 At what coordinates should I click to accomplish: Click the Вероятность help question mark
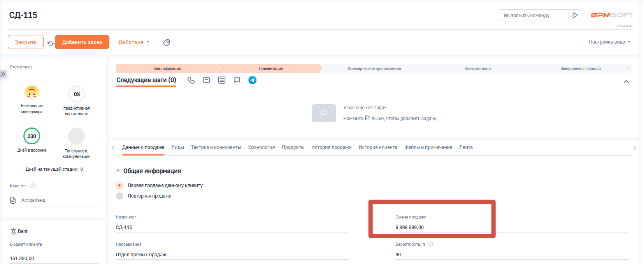coord(430,244)
